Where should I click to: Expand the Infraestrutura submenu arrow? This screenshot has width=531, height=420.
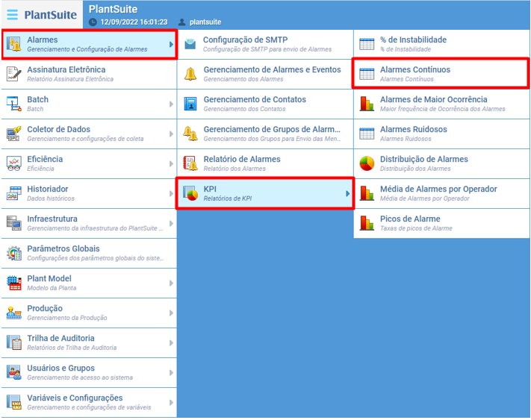click(x=171, y=224)
